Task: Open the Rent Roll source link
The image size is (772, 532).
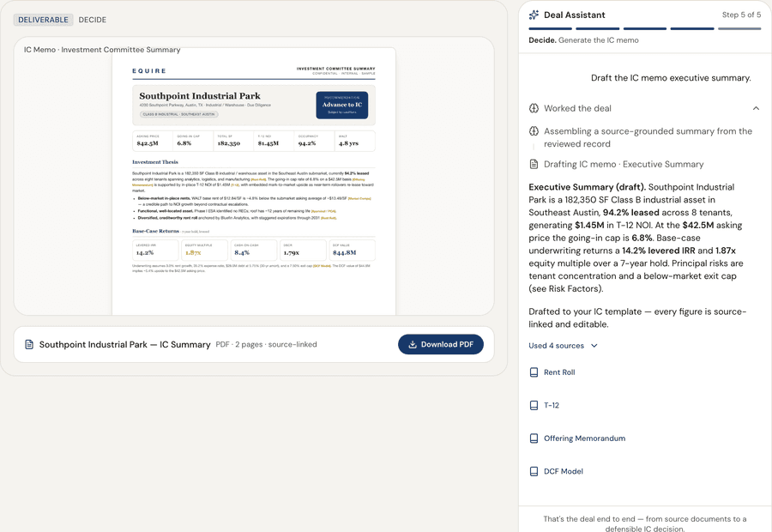Action: pyautogui.click(x=559, y=372)
